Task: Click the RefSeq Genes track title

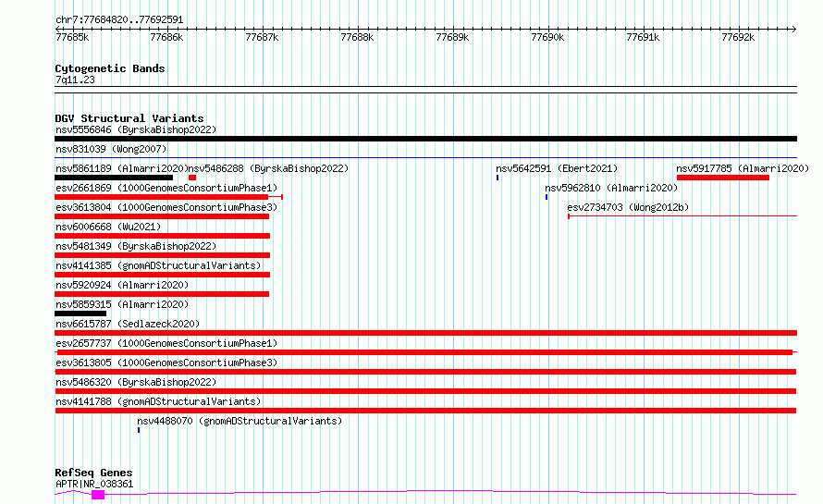Action: click(x=93, y=473)
